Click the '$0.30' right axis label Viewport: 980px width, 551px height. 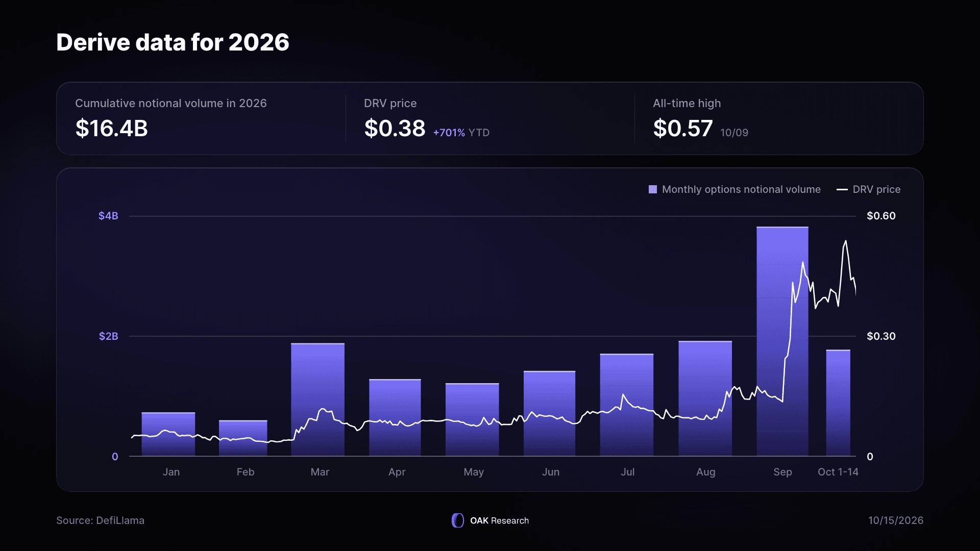881,336
